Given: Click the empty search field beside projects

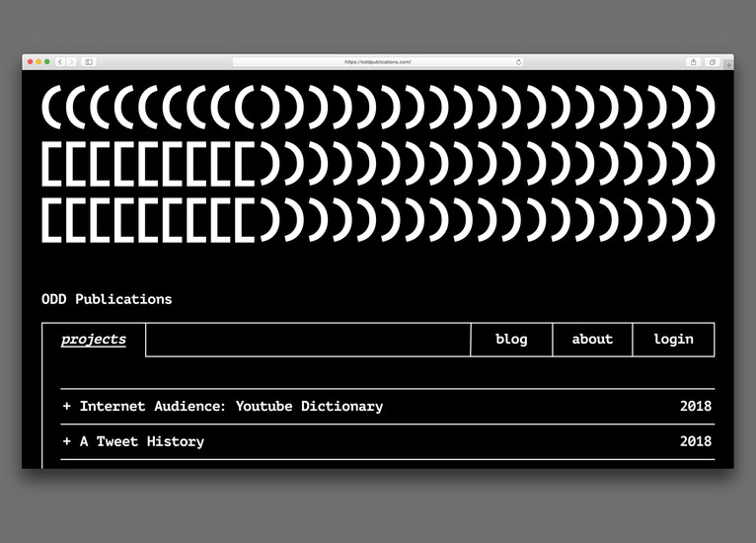Looking at the screenshot, I should (x=308, y=340).
